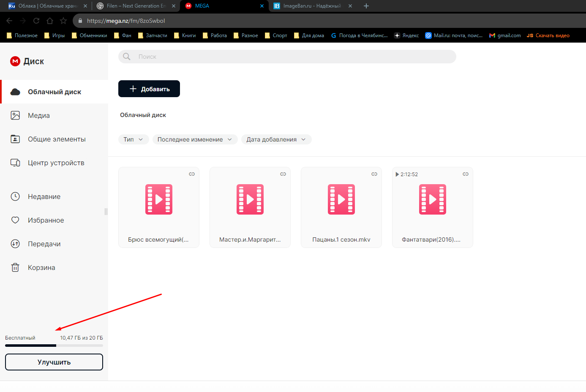Click link icon on Мастер.и.Маргарит card

click(x=283, y=174)
